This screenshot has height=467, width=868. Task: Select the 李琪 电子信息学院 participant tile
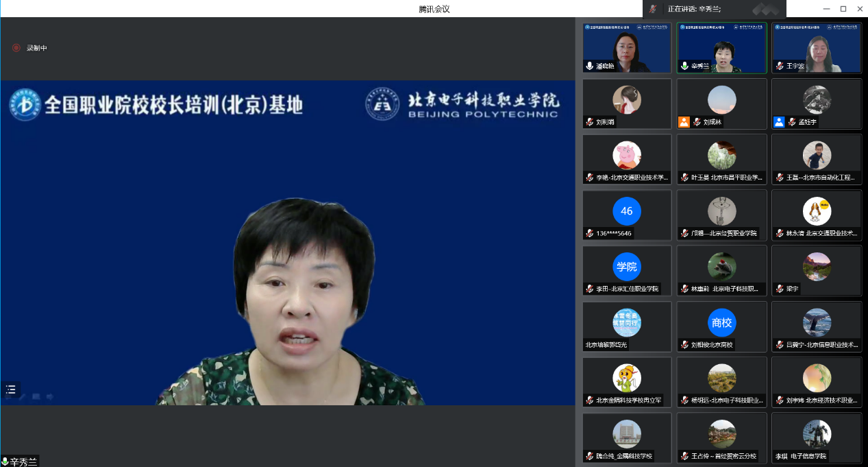click(x=817, y=438)
